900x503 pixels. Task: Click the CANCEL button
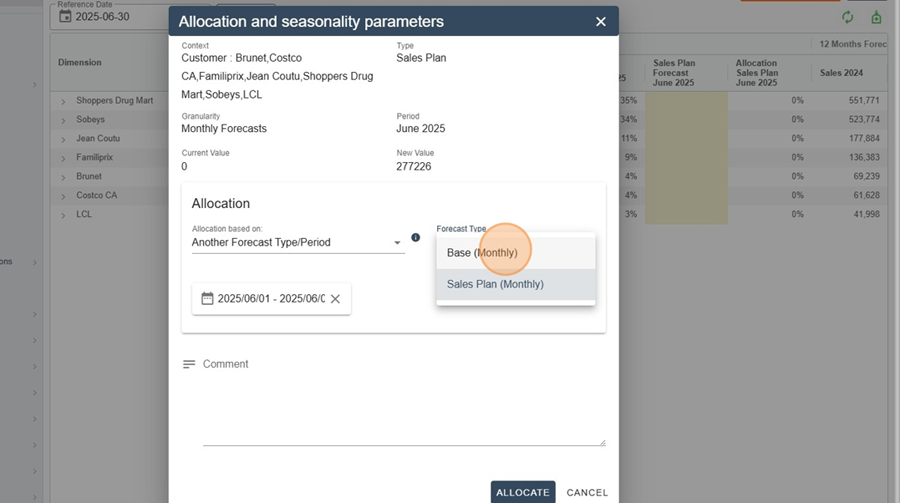point(587,492)
